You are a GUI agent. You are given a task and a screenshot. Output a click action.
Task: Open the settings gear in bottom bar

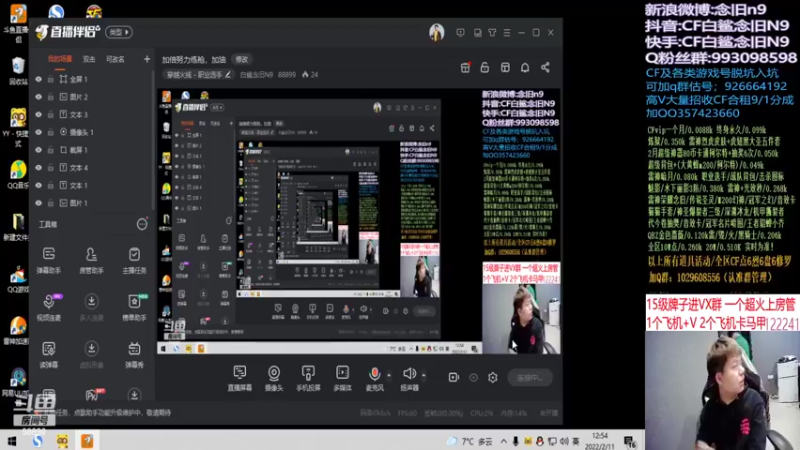[492, 377]
